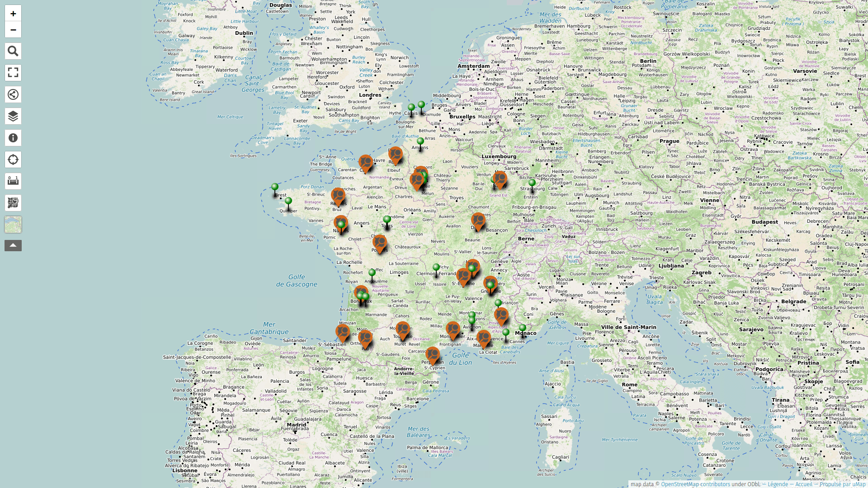Open the Propulsé par uMap link

(842, 484)
